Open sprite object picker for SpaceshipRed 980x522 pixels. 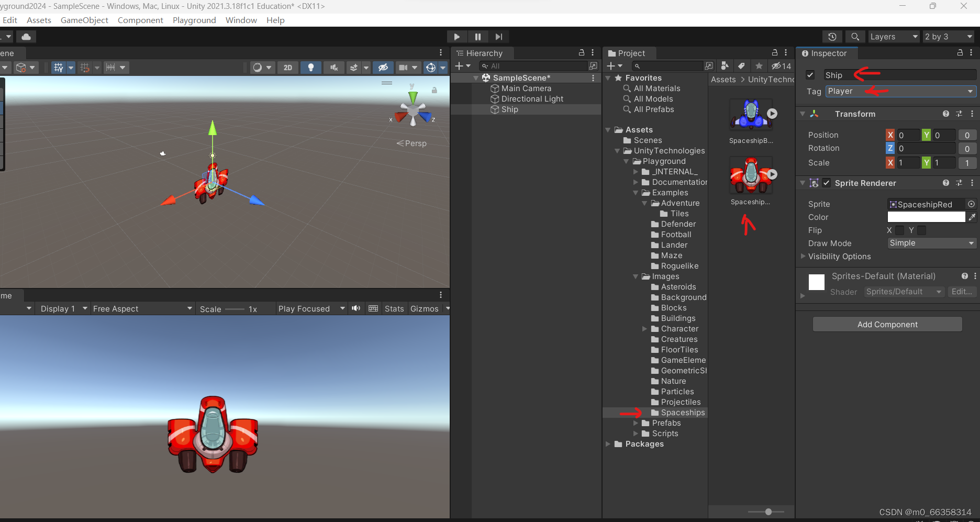click(971, 204)
